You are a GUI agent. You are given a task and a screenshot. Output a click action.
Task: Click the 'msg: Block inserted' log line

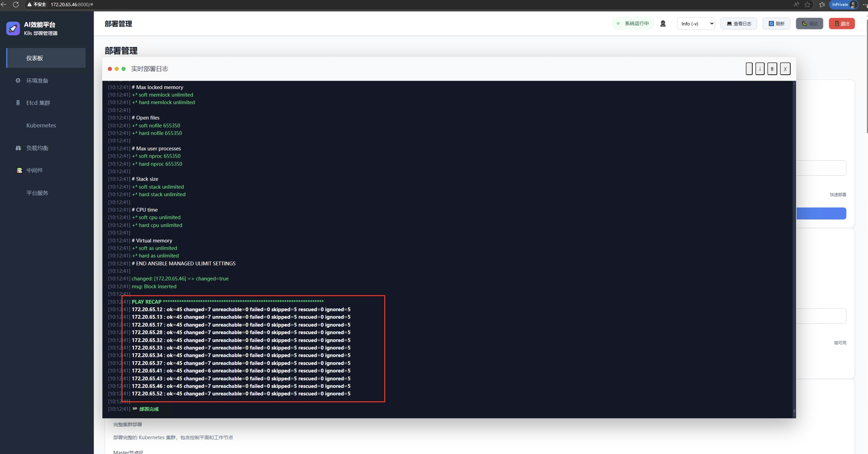pyautogui.click(x=154, y=286)
